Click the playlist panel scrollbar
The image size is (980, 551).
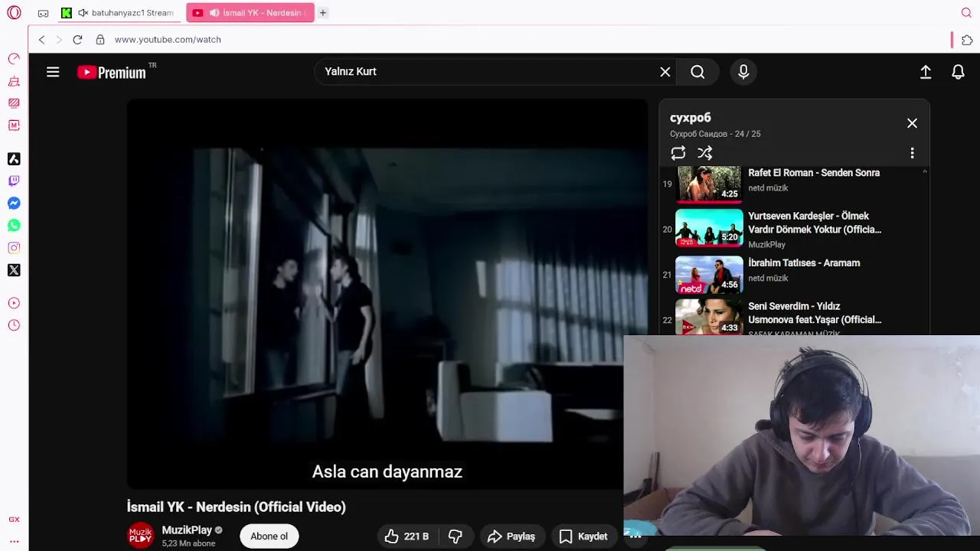coord(925,250)
